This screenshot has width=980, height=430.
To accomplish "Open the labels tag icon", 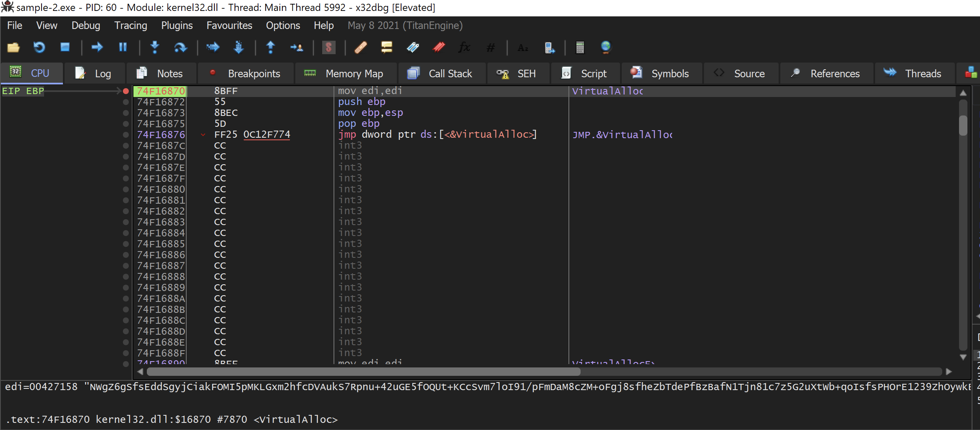I will [412, 47].
